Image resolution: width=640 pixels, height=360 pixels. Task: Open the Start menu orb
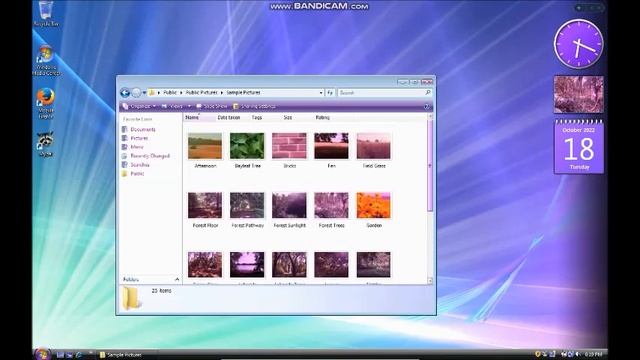pyautogui.click(x=42, y=354)
